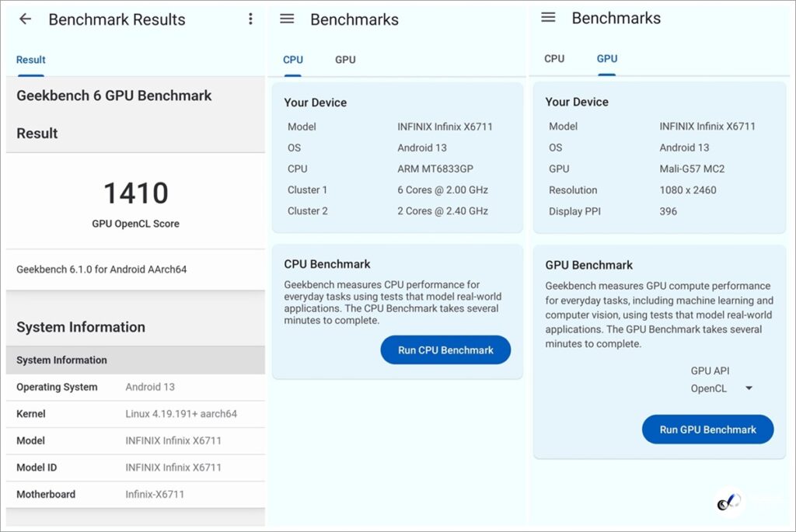Tap the back arrow beside Benchmark Results
Screen dimensions: 796x532
pyautogui.click(x=26, y=19)
